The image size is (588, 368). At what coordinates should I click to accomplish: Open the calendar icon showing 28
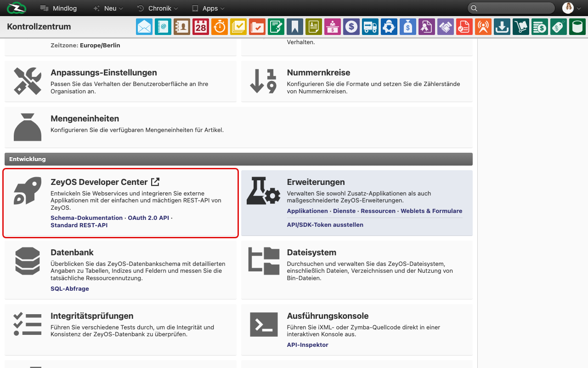point(201,27)
